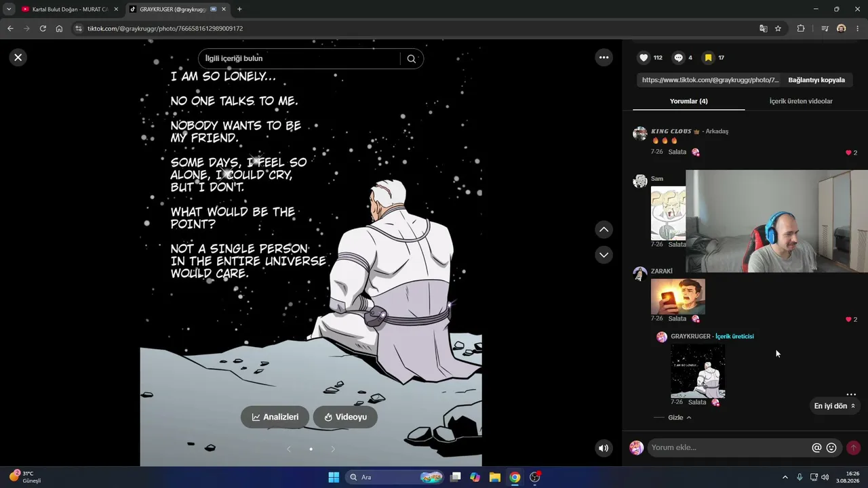
Task: Open the three-dot more options menu above the photo
Action: coord(604,58)
